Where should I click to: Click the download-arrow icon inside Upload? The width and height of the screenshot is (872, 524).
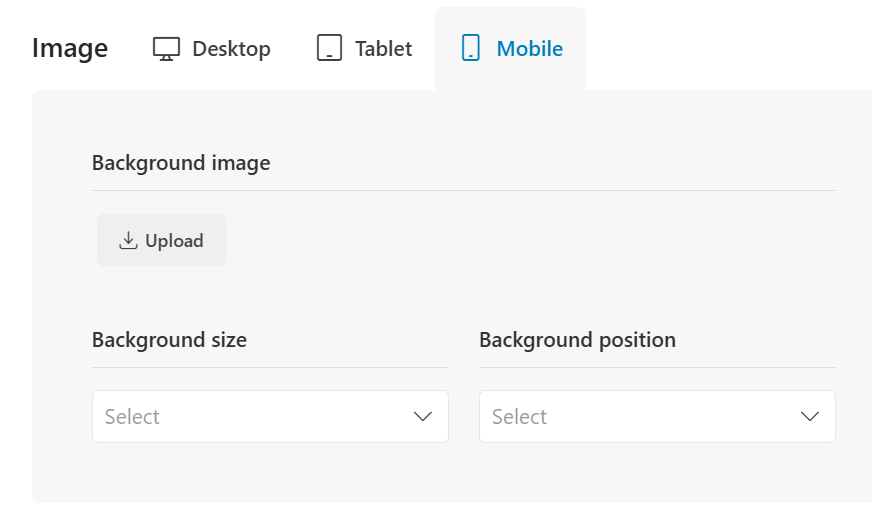[128, 240]
